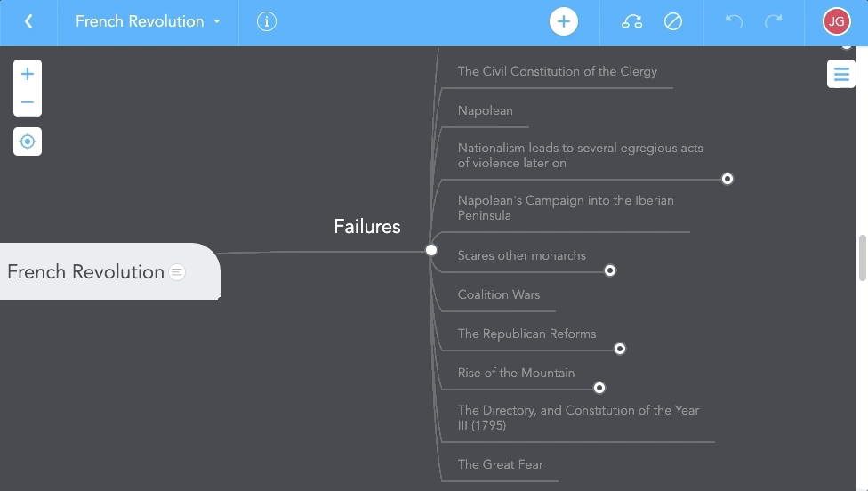
Task: Select the connection arrow tool
Action: (x=631, y=21)
